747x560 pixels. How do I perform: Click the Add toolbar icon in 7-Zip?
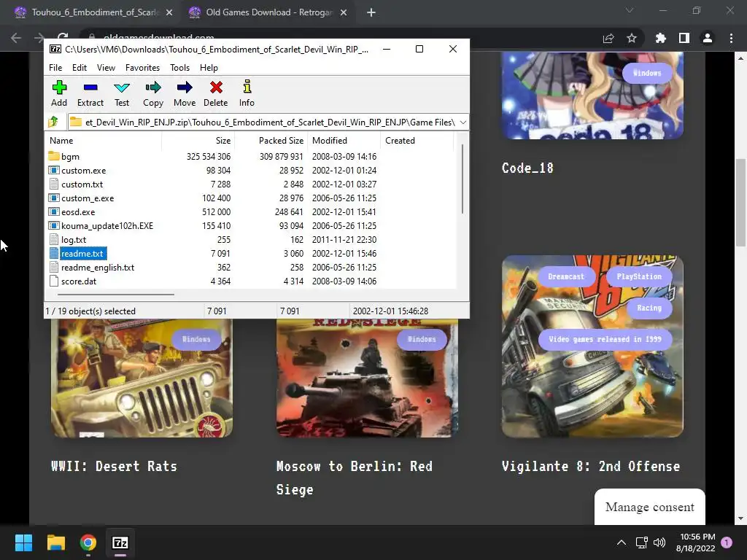coord(59,87)
